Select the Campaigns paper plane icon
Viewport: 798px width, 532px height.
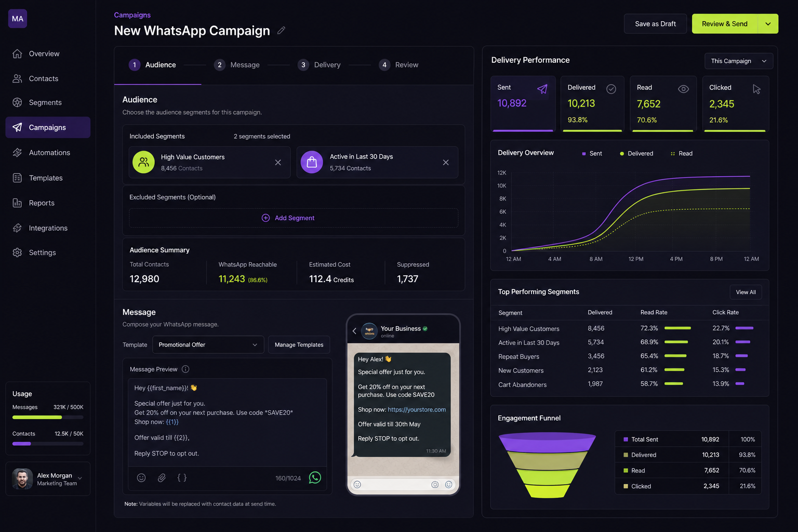click(x=17, y=127)
